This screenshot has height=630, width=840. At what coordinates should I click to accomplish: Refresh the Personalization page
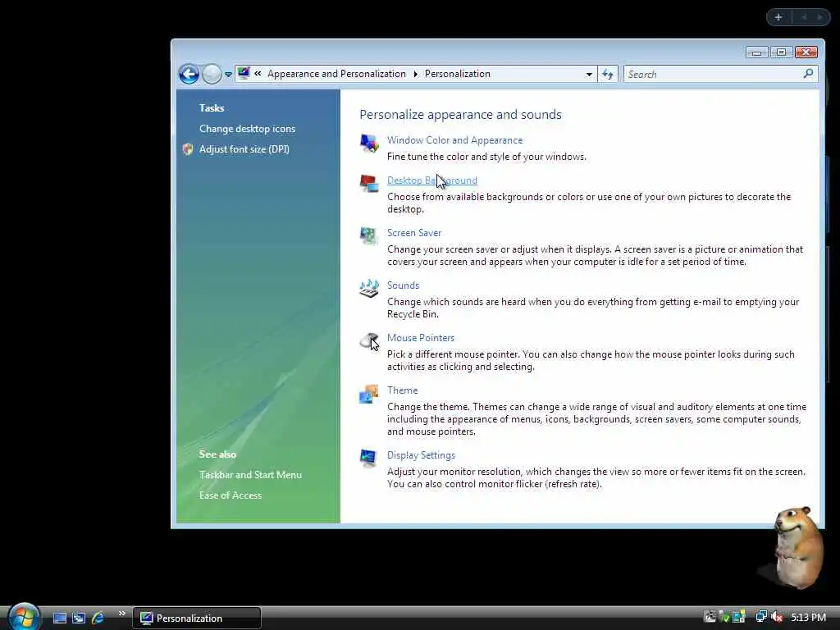608,75
